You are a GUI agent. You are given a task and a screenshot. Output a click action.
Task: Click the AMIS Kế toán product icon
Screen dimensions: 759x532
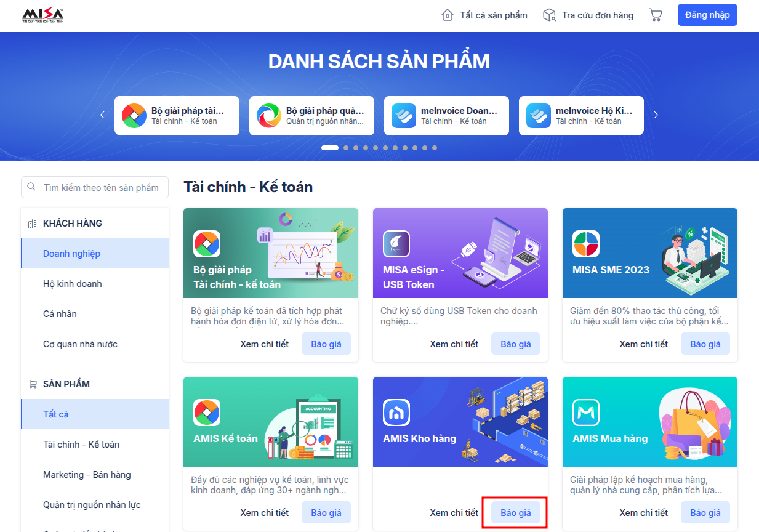[x=207, y=413]
